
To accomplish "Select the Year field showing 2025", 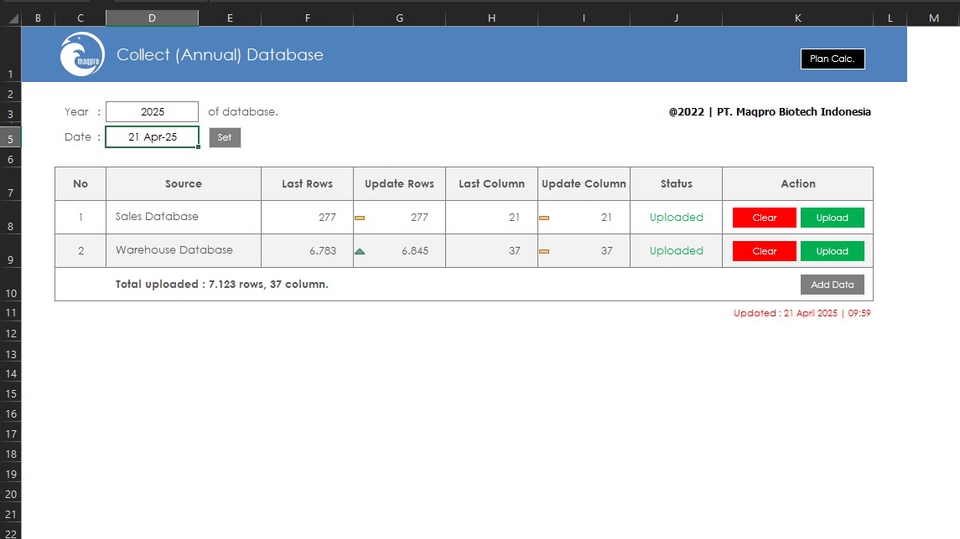I will (x=152, y=111).
